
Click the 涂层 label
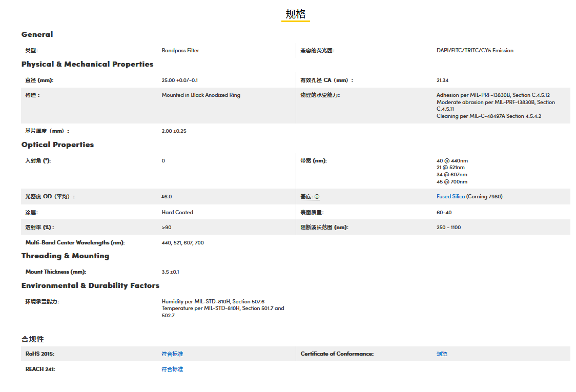(32, 212)
